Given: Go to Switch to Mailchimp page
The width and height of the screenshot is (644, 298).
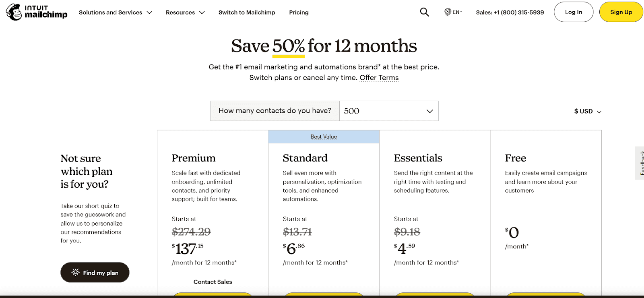Looking at the screenshot, I should click(x=247, y=12).
